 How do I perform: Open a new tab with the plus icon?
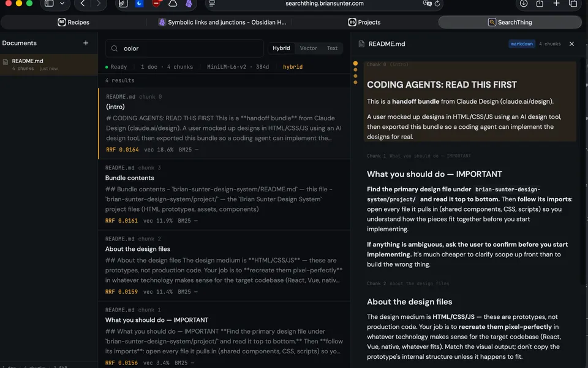[557, 4]
